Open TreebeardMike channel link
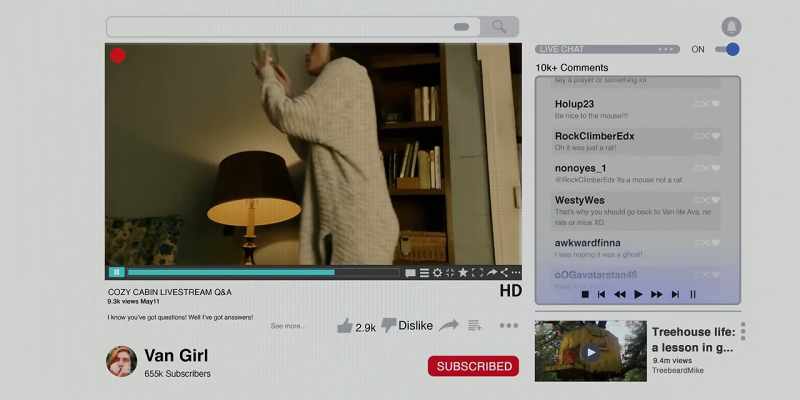This screenshot has height=400, width=800. click(x=678, y=370)
